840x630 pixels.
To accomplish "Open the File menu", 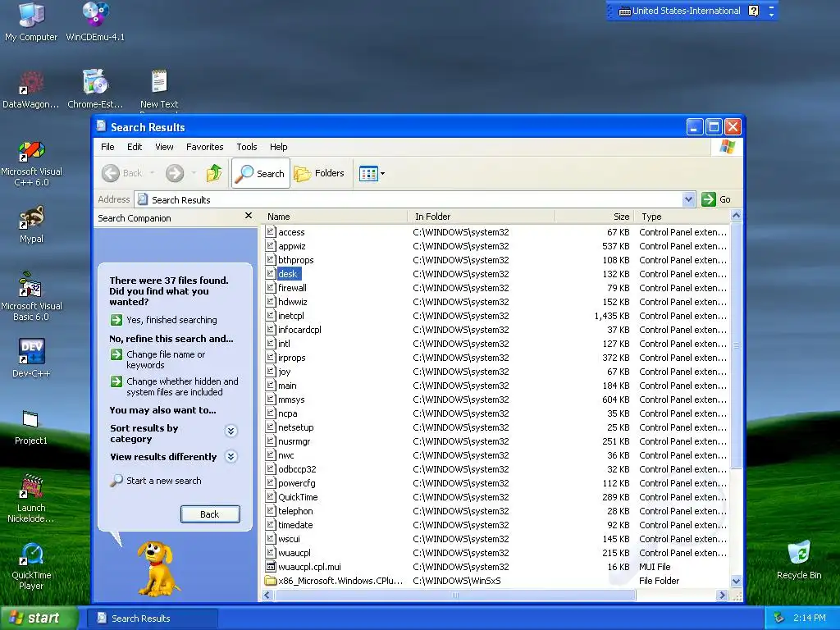I will [x=107, y=147].
